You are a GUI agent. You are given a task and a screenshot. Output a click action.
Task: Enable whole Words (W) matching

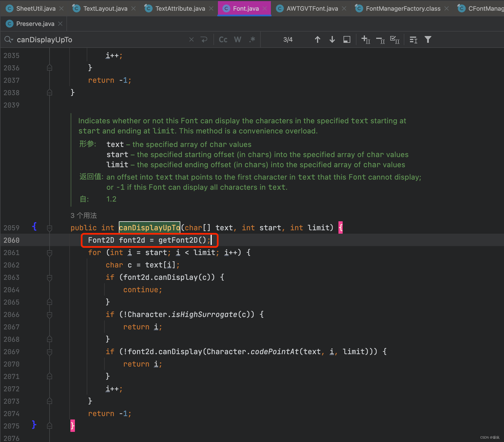[x=238, y=40]
